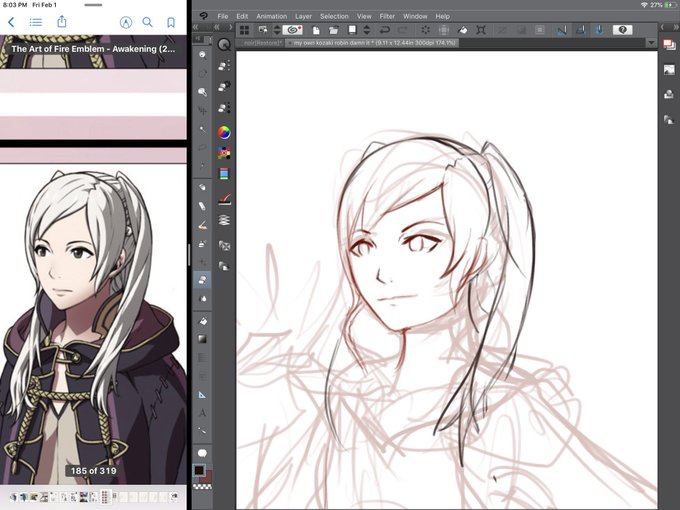Viewport: 680px width, 510px height.
Task: Expand the stepper beside the launcher icon
Action: pos(277,30)
